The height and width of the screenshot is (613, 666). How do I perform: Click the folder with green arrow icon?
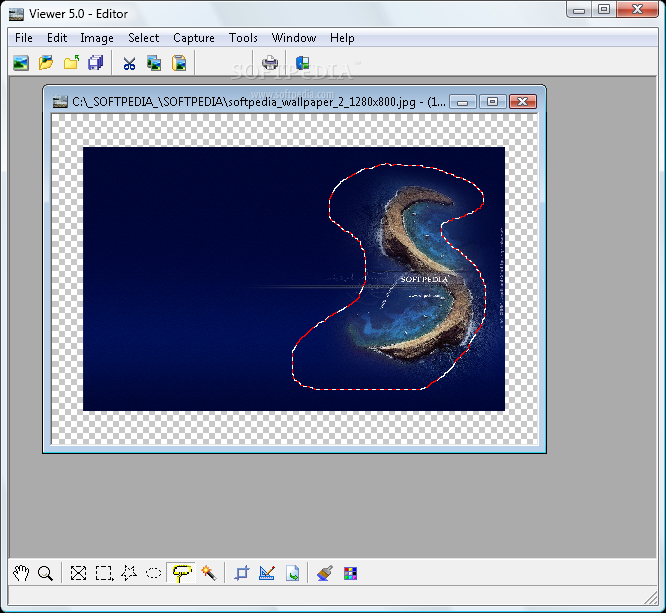click(71, 63)
